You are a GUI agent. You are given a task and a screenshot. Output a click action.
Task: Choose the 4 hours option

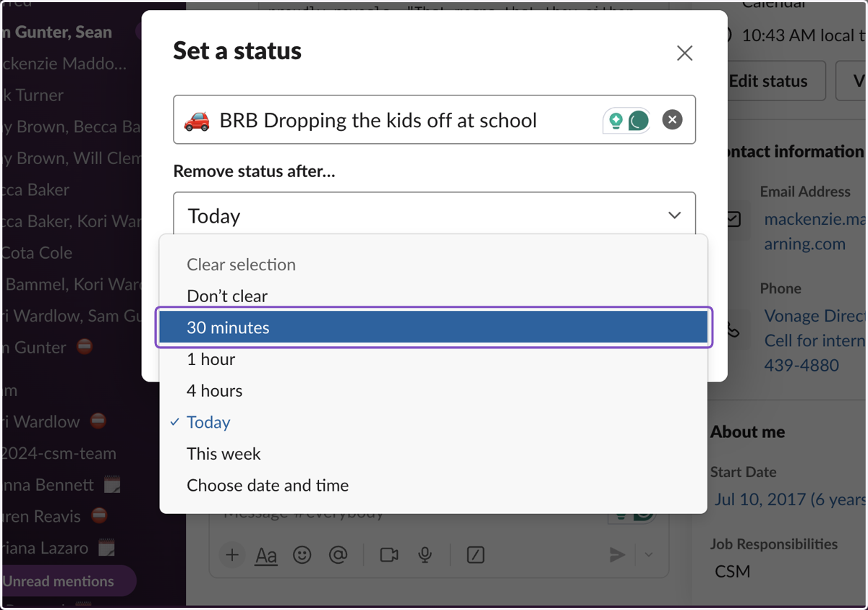[x=433, y=390]
